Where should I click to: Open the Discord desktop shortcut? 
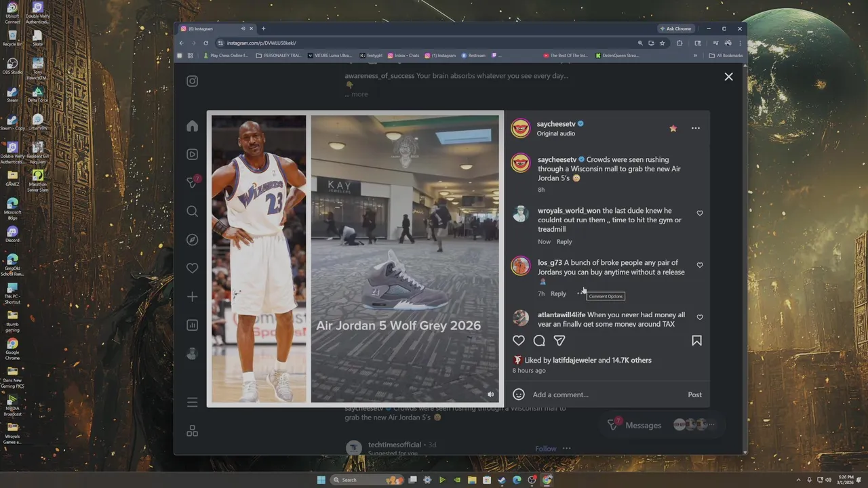click(12, 234)
